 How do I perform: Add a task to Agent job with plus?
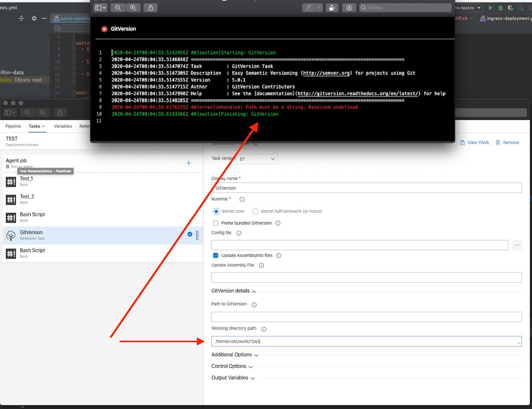click(x=189, y=163)
